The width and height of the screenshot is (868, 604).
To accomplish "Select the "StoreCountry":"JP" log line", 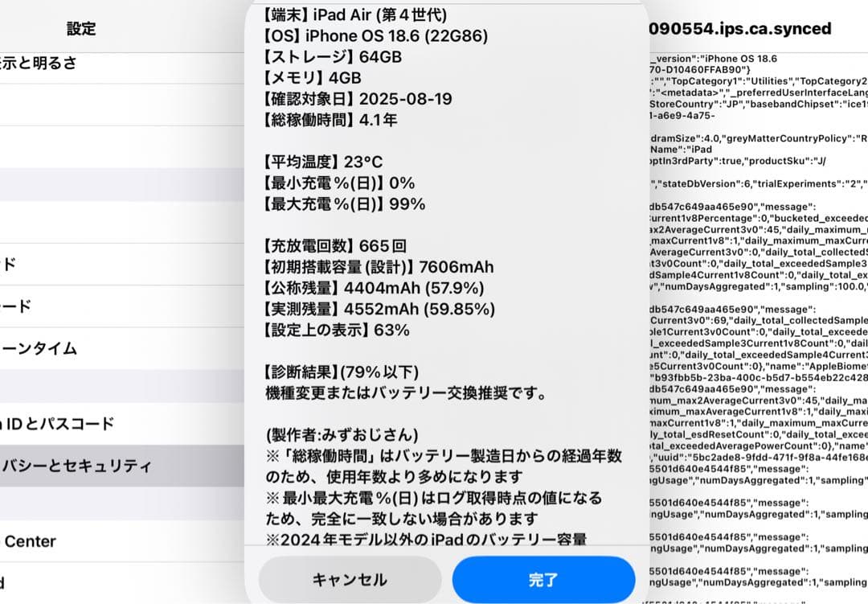I will point(759,105).
